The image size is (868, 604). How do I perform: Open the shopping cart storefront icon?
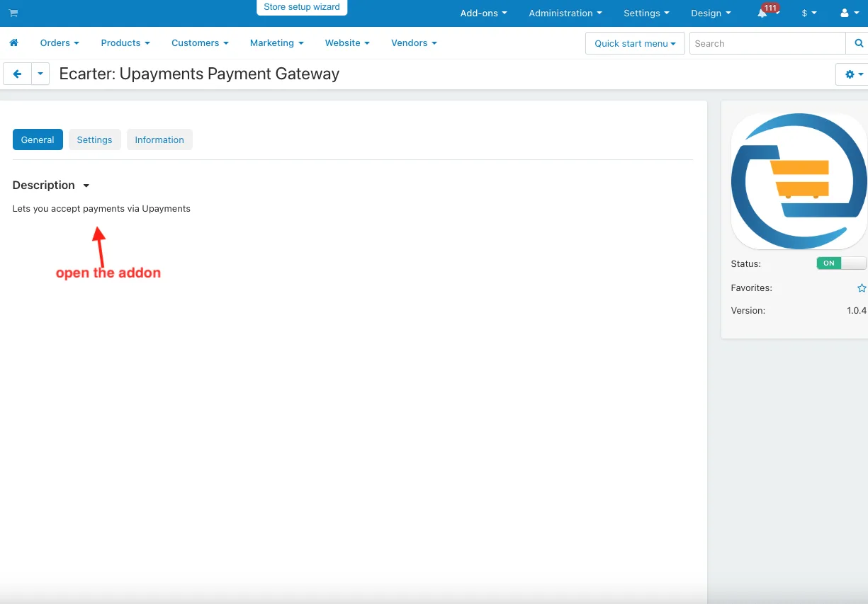(13, 13)
